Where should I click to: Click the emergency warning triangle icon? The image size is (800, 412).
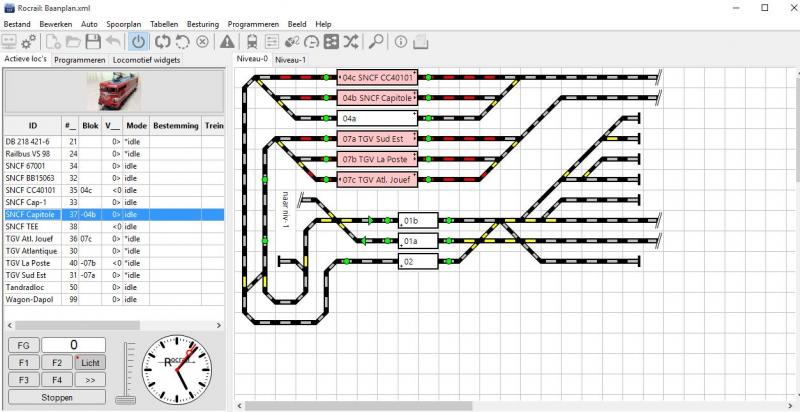coord(227,42)
